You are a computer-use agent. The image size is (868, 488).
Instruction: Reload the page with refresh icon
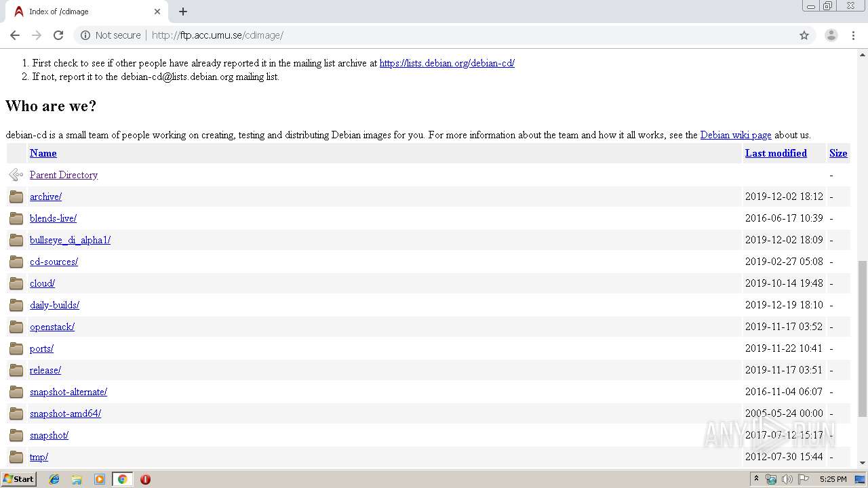[58, 35]
